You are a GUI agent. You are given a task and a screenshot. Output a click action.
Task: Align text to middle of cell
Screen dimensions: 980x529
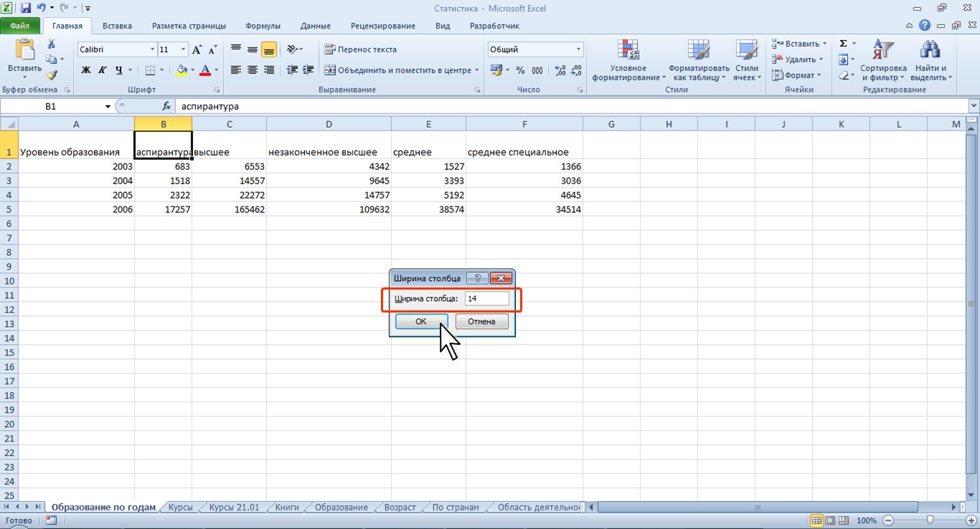tap(253, 49)
